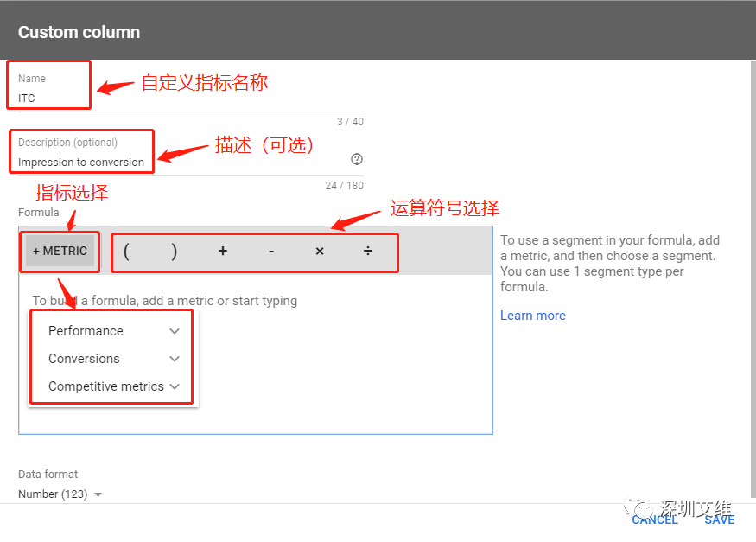Image resolution: width=756 pixels, height=542 pixels.
Task: Insert the plus operator
Action: click(x=222, y=252)
